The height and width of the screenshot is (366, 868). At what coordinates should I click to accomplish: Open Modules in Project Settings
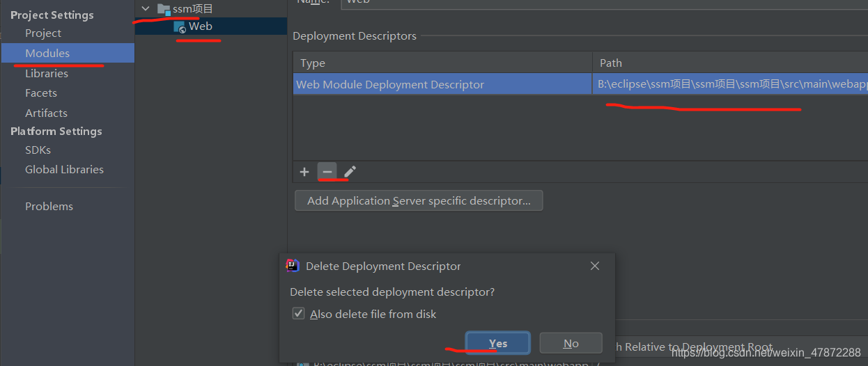(x=47, y=53)
